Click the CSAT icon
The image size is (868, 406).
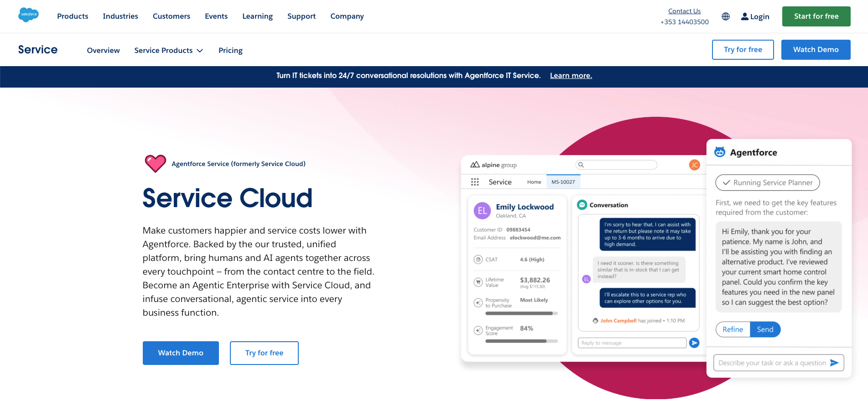pos(478,260)
